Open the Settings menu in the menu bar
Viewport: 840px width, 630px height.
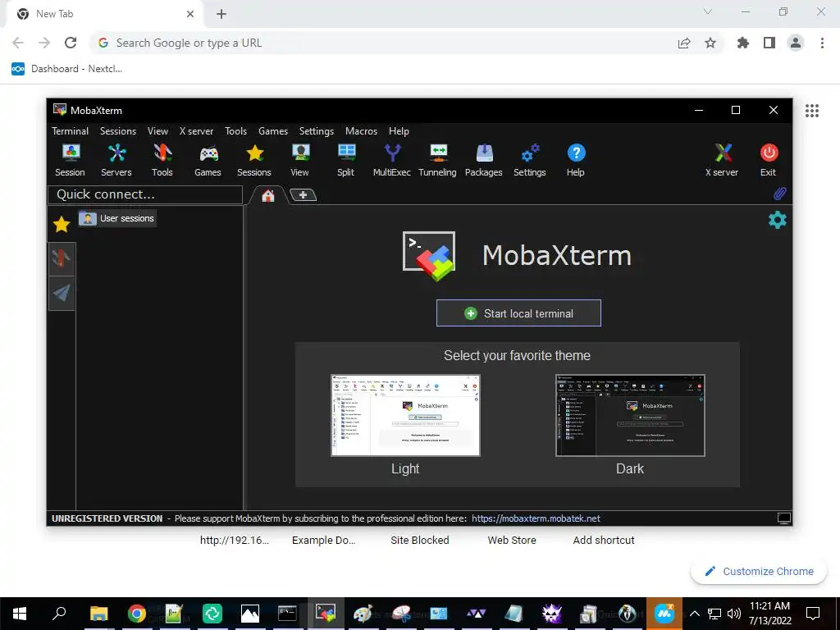coord(317,130)
